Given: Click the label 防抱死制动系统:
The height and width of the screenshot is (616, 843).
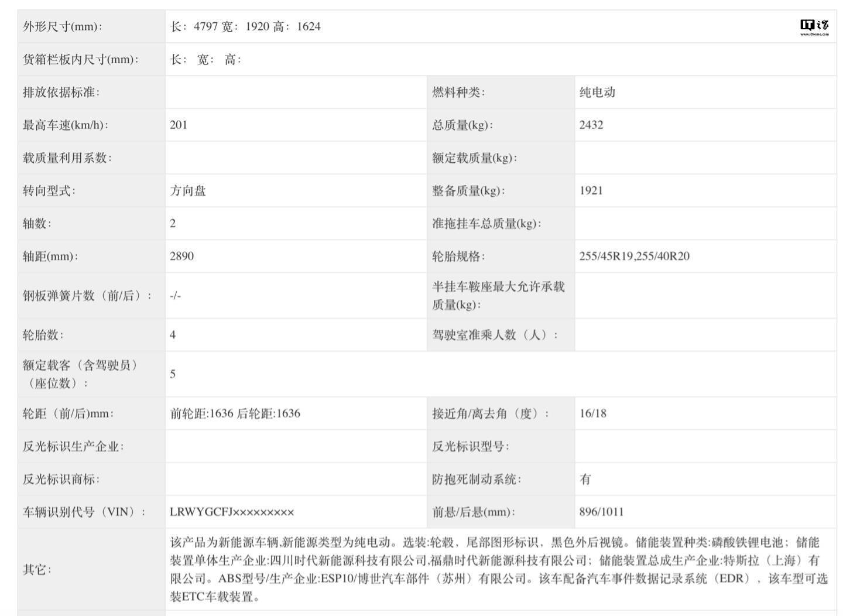Looking at the screenshot, I should pyautogui.click(x=477, y=479).
